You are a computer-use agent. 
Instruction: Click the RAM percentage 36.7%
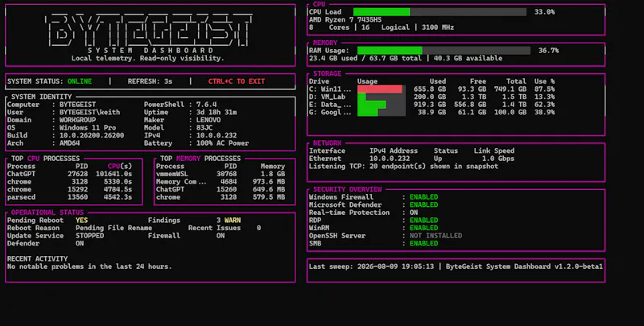pos(549,51)
